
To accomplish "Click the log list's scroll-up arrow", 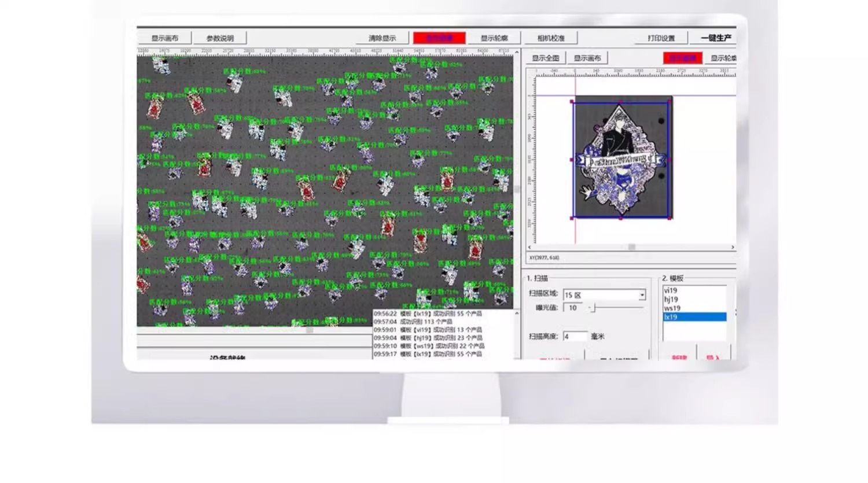I will click(517, 314).
